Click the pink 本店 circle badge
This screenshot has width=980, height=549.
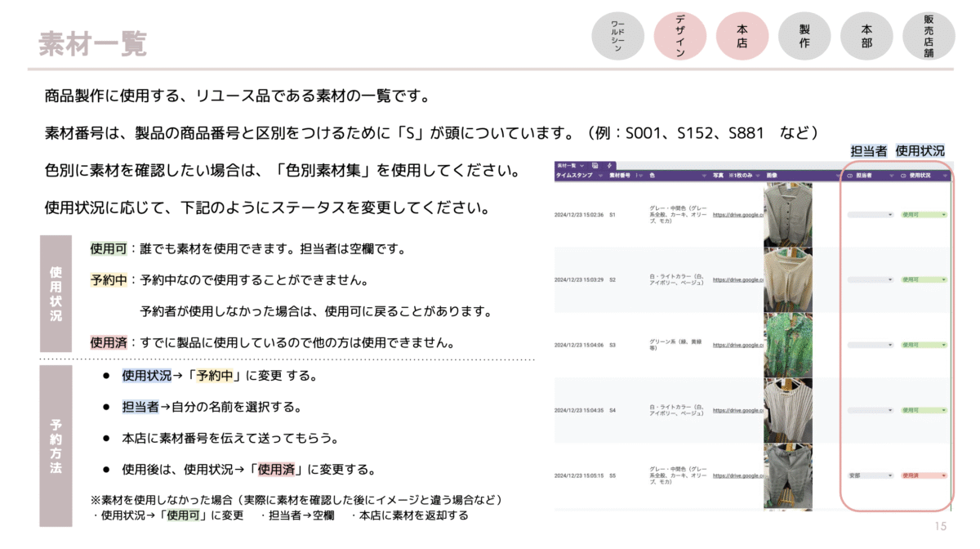tap(742, 38)
